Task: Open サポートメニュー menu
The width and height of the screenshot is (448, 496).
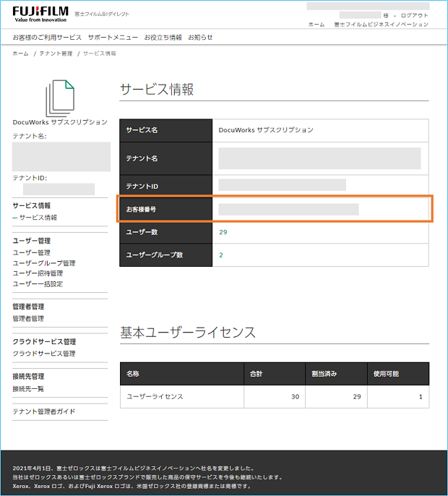Action: click(113, 38)
